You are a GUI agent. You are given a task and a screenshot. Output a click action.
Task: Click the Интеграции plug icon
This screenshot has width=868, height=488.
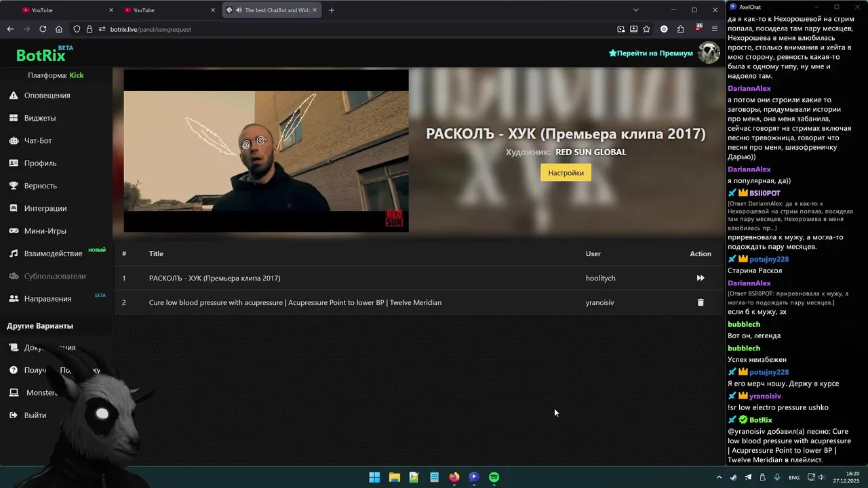pos(13,208)
